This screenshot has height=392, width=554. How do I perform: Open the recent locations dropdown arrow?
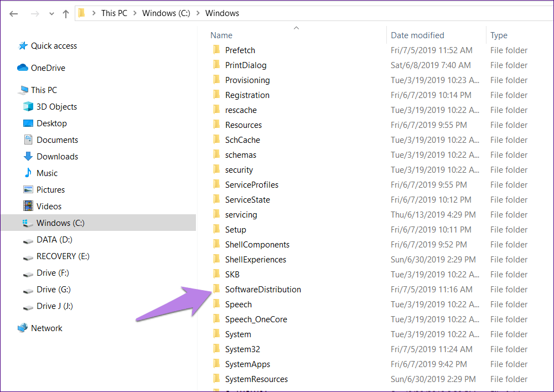(51, 14)
